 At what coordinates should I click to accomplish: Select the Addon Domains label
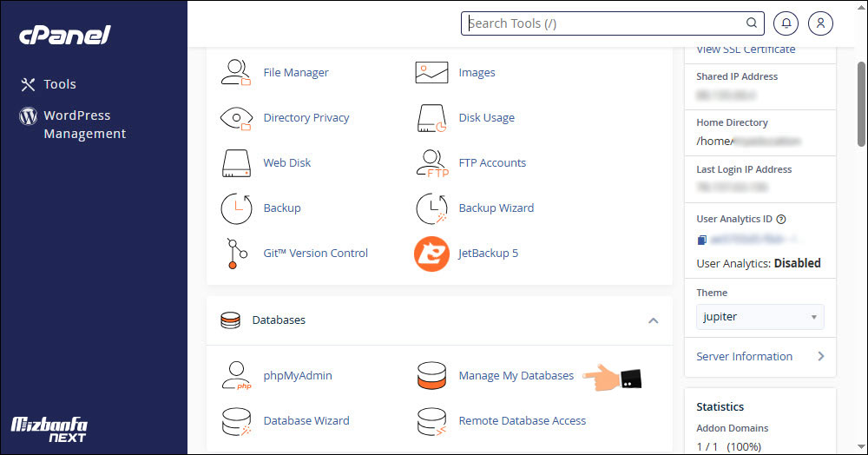coord(733,428)
